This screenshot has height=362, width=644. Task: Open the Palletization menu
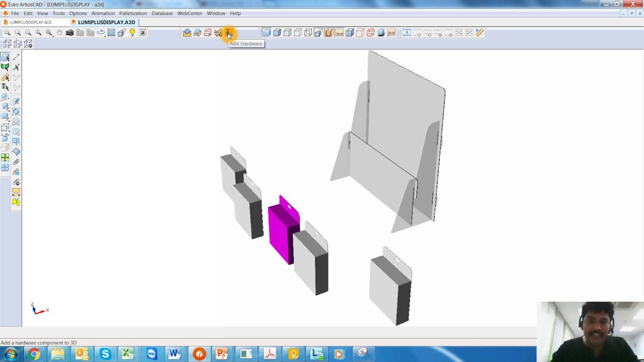click(133, 13)
